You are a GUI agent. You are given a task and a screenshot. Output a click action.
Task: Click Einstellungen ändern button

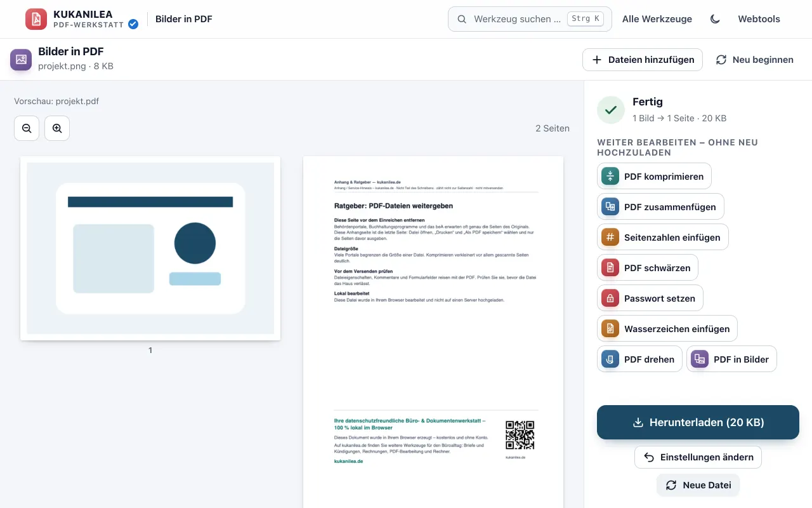(x=698, y=457)
